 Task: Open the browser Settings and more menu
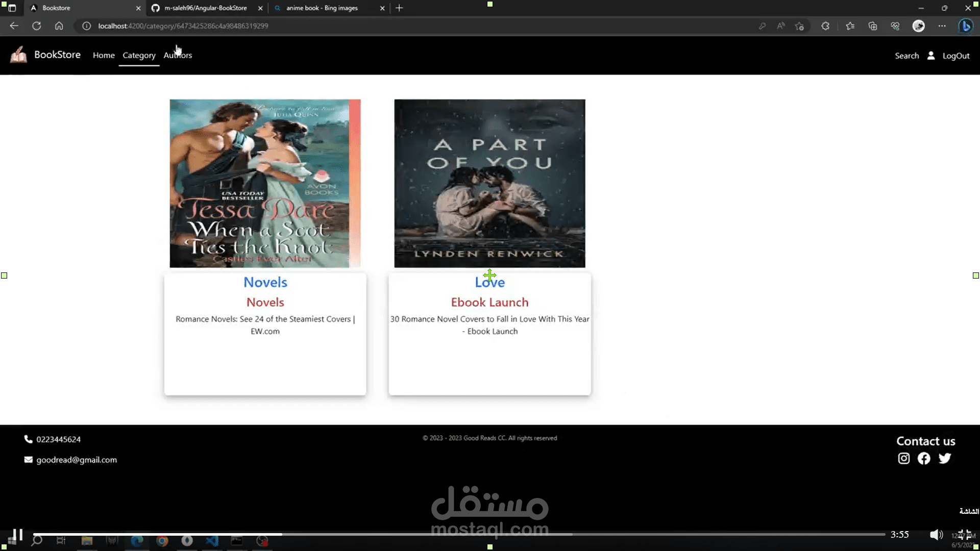(942, 26)
